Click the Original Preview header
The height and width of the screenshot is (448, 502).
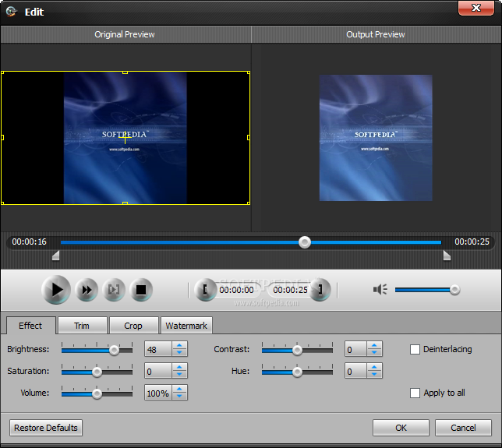click(125, 34)
